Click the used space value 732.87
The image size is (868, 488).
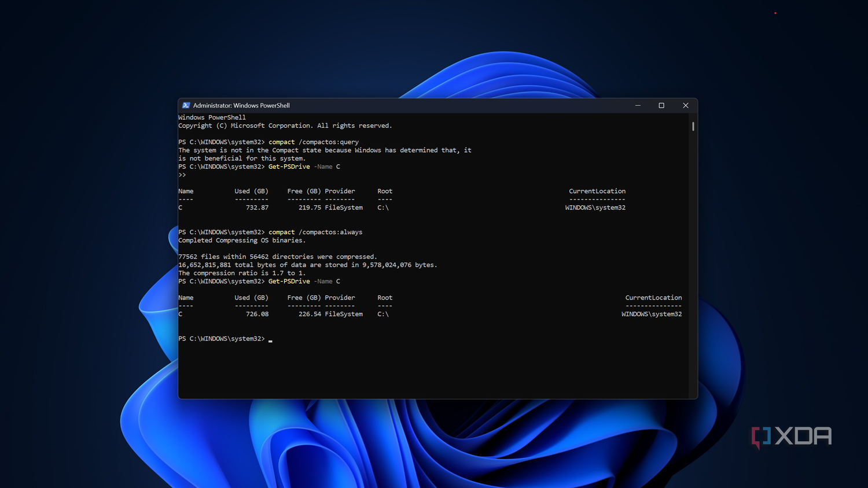(257, 208)
